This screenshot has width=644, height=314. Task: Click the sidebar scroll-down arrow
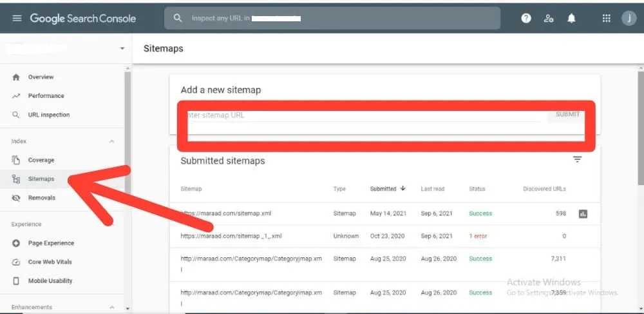(128, 308)
